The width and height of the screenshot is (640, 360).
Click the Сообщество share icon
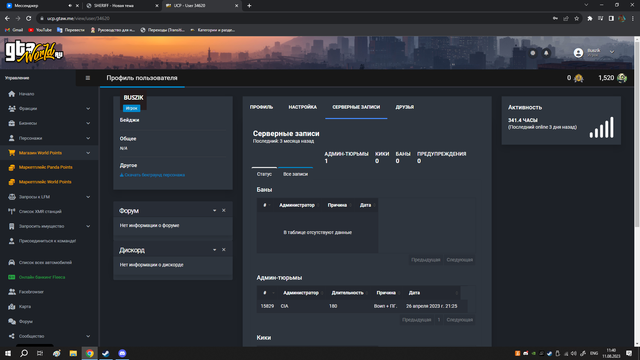click(x=11, y=336)
